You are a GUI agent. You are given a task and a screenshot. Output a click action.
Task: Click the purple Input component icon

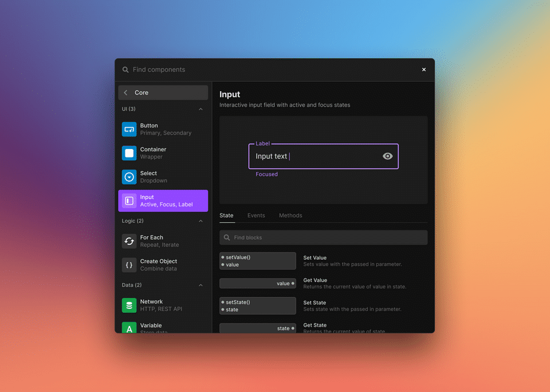click(129, 201)
